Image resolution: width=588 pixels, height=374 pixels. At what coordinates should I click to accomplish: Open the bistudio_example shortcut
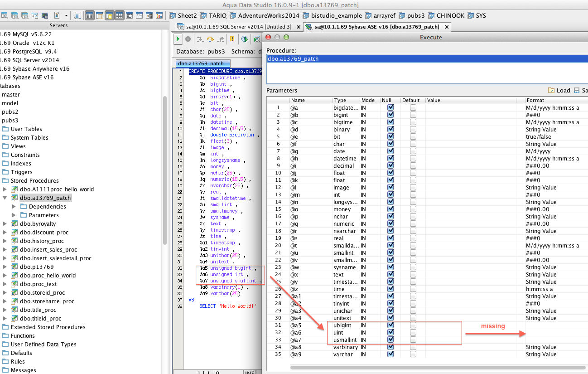(333, 15)
